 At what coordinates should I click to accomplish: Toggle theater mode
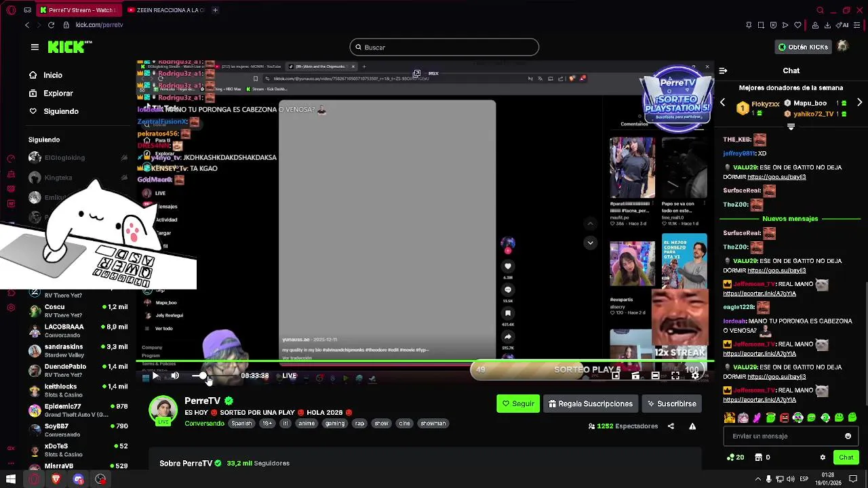[655, 376]
